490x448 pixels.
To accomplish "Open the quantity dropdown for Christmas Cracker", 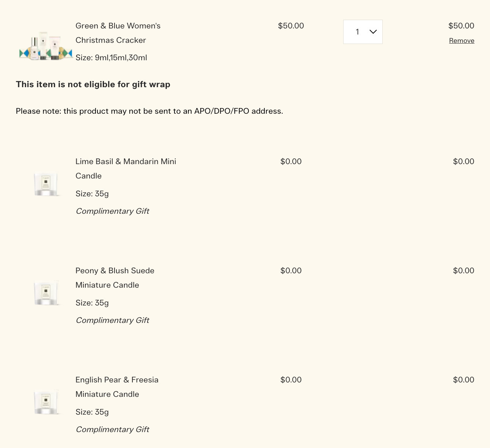I will click(363, 32).
